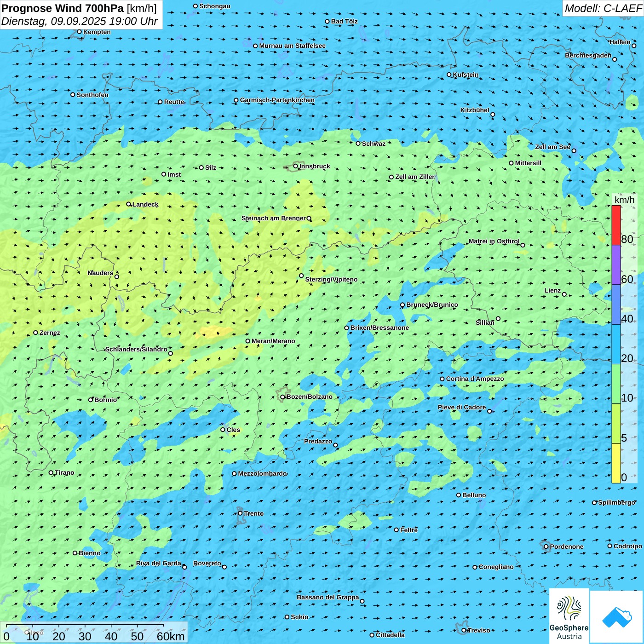Click the 'Steinach am Brenner' label
Screen dimensions: 644x644
click(x=273, y=218)
